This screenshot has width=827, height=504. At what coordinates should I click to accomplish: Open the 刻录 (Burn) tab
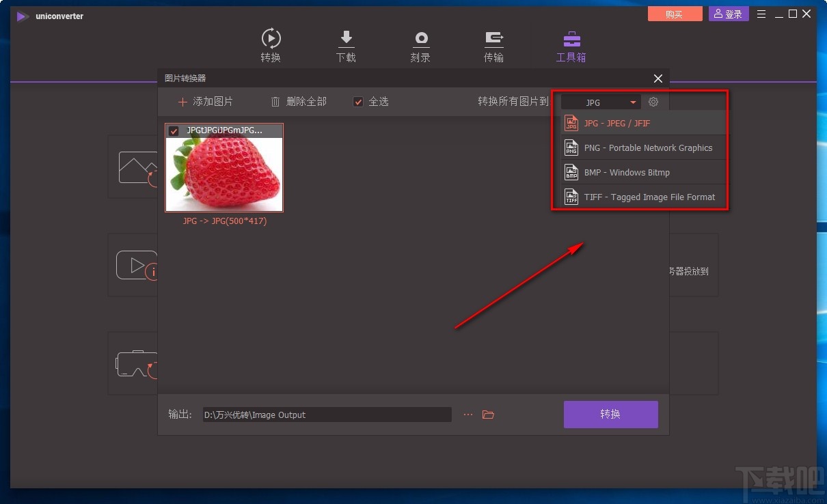[x=420, y=46]
